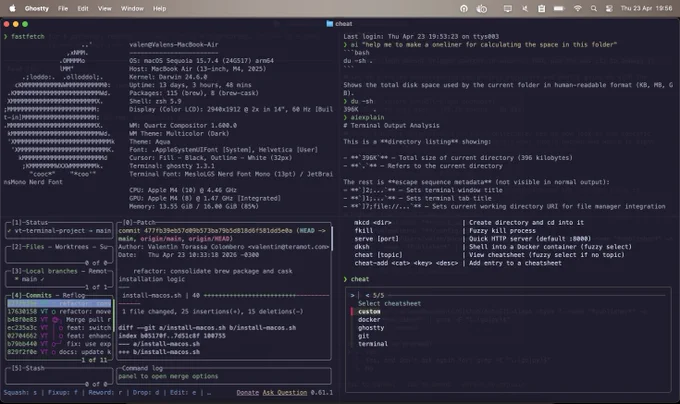Click the aiexplain command line
The width and height of the screenshot is (680, 404).
(x=364, y=117)
